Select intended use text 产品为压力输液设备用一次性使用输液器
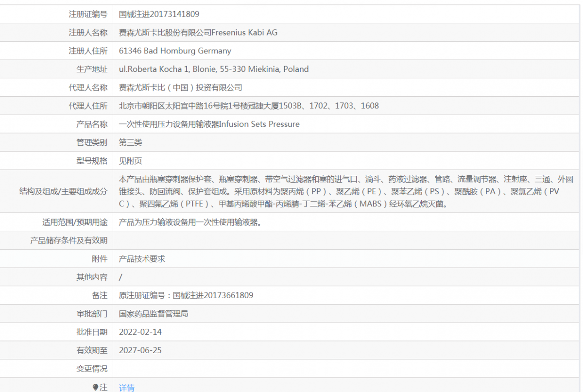Screen dimensions: 583x392 pos(191,222)
